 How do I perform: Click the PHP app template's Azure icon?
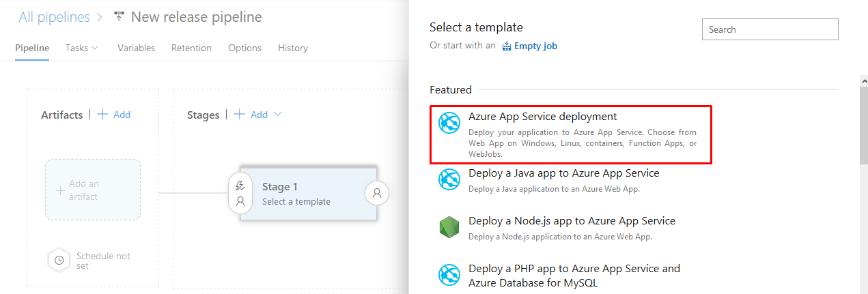(x=449, y=275)
